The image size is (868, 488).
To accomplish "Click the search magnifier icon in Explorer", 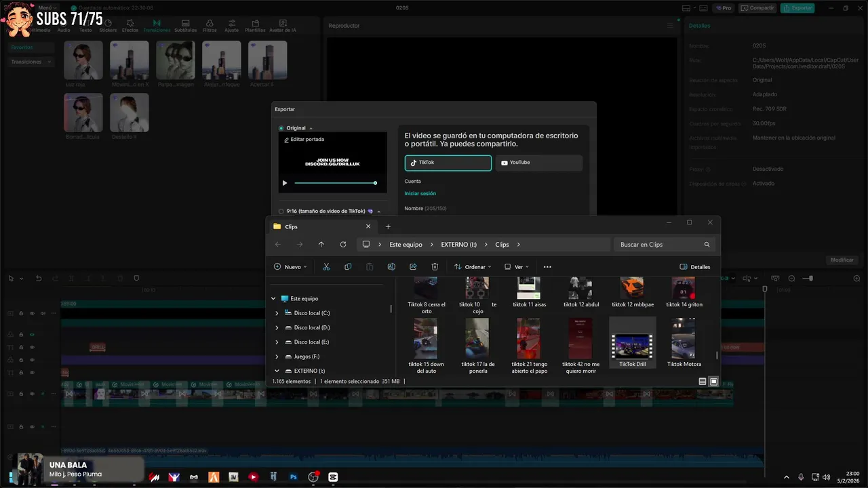I will (x=707, y=245).
